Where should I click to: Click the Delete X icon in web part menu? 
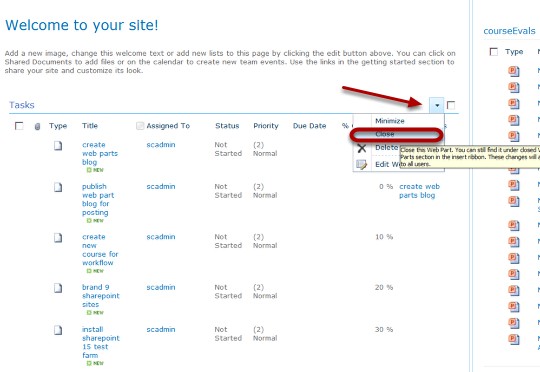pos(362,148)
